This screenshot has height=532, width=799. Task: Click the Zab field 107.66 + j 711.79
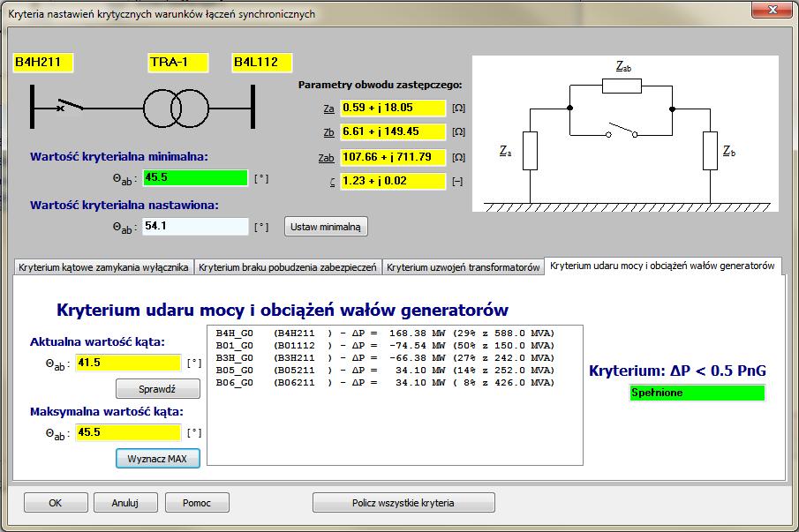393,157
